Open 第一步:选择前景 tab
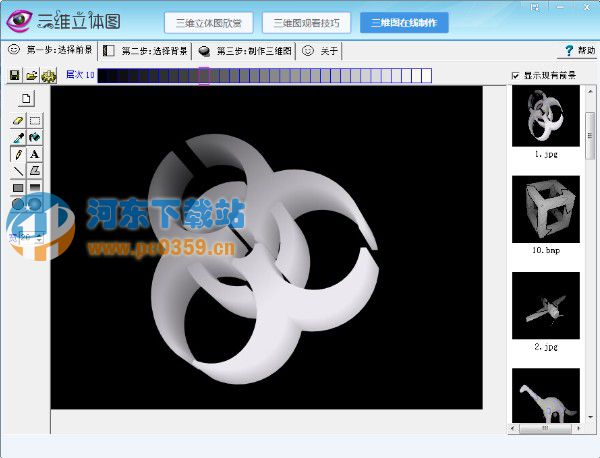 click(50, 51)
